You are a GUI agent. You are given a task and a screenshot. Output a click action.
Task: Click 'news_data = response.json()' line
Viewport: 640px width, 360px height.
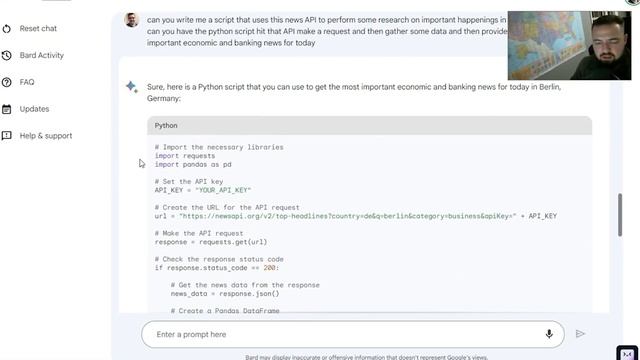pyautogui.click(x=225, y=293)
